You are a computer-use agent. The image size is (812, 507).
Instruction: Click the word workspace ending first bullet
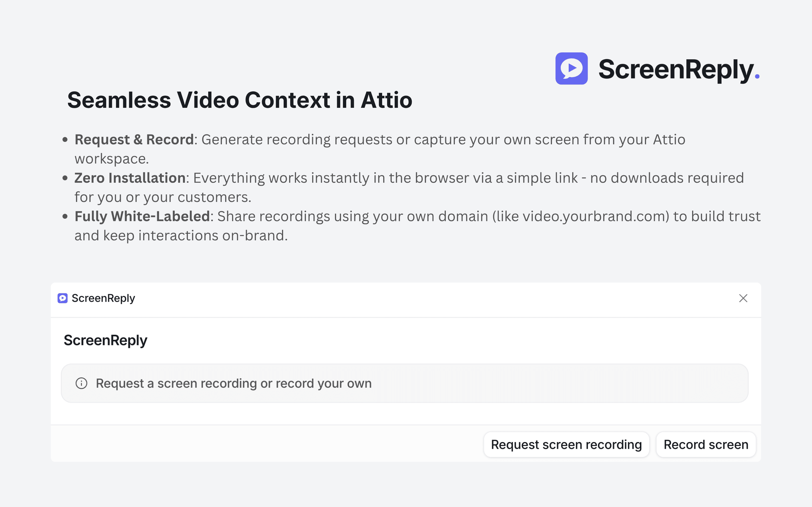coord(112,159)
